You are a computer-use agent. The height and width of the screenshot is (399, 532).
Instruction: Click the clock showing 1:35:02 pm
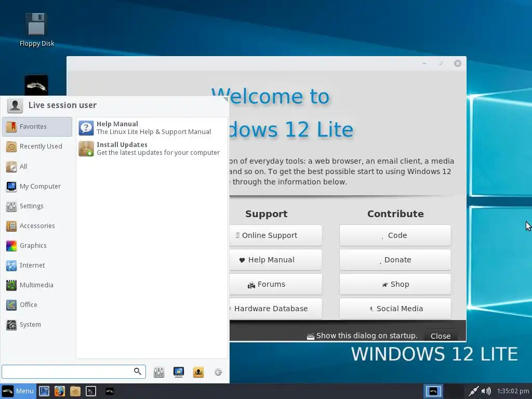[x=513, y=391]
